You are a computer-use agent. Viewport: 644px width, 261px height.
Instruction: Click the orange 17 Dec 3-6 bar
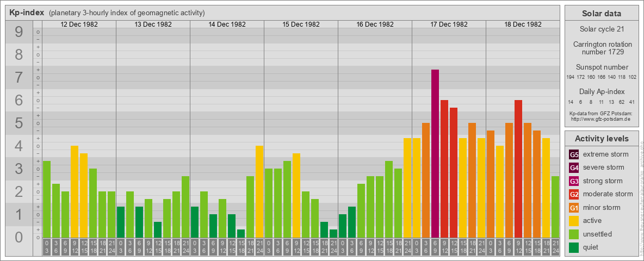tap(426, 180)
